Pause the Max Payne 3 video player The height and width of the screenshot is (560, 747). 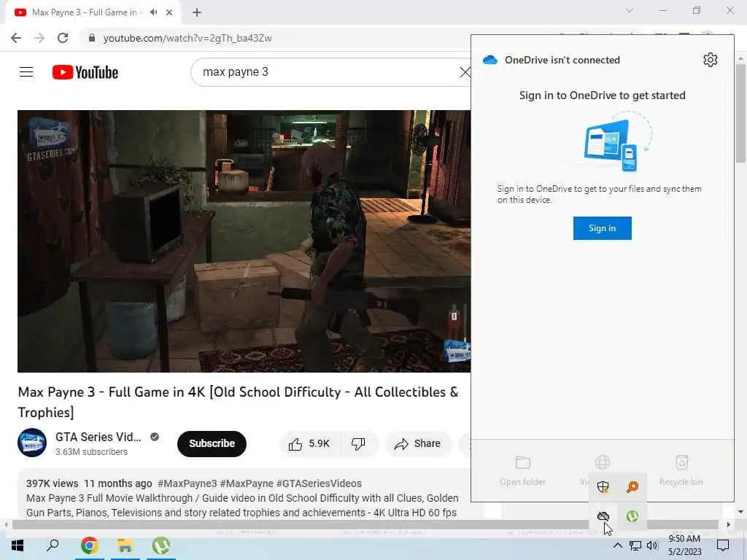[x=244, y=241]
